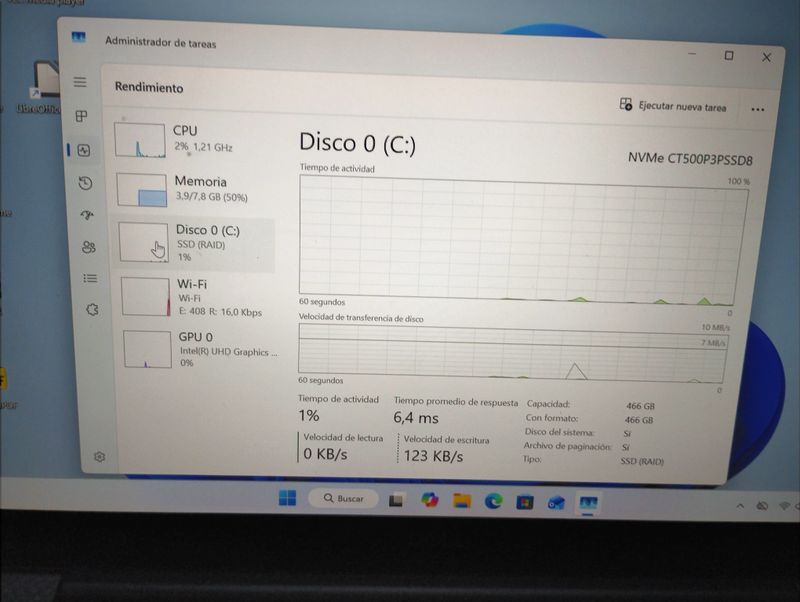Open Copilot from the taskbar
The image size is (800, 602).
point(430,500)
